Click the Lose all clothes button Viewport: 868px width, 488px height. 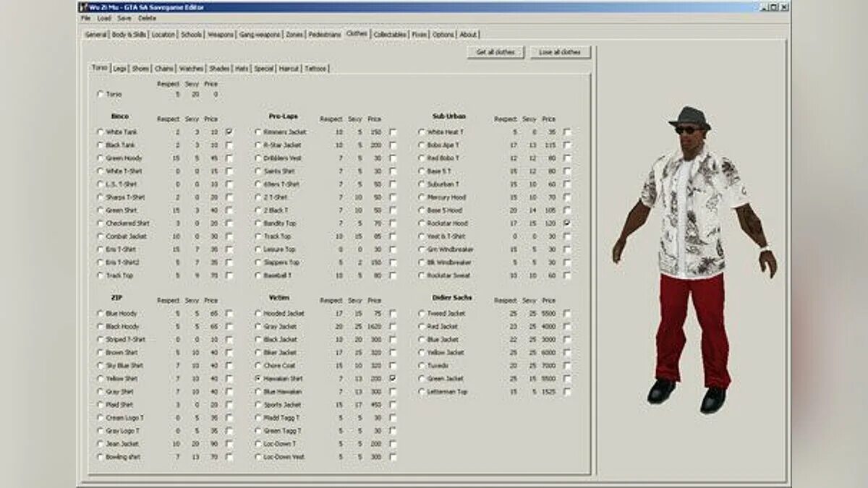click(x=560, y=53)
